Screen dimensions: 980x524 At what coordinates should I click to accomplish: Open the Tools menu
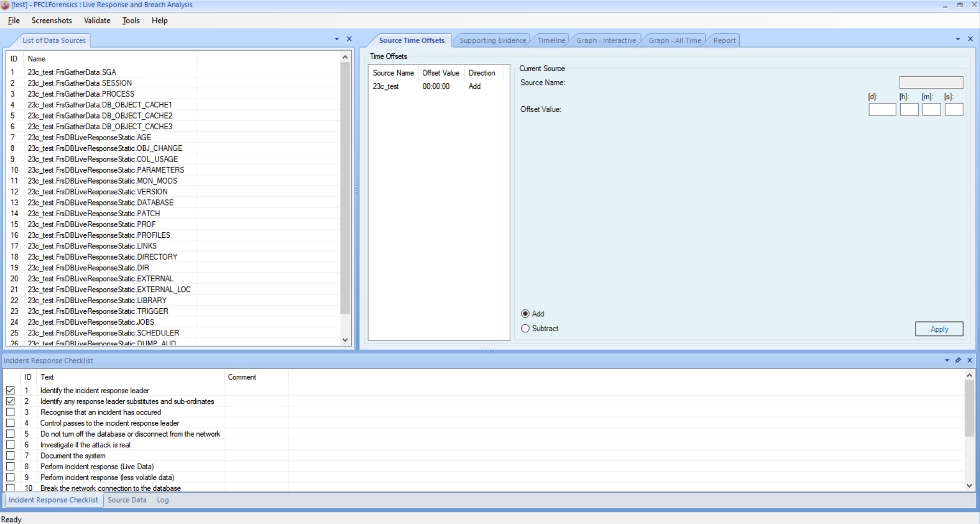coord(131,20)
